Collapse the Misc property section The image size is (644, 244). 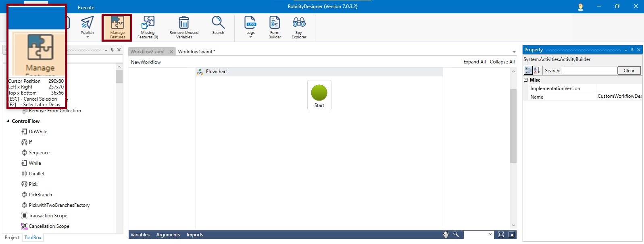(526, 80)
